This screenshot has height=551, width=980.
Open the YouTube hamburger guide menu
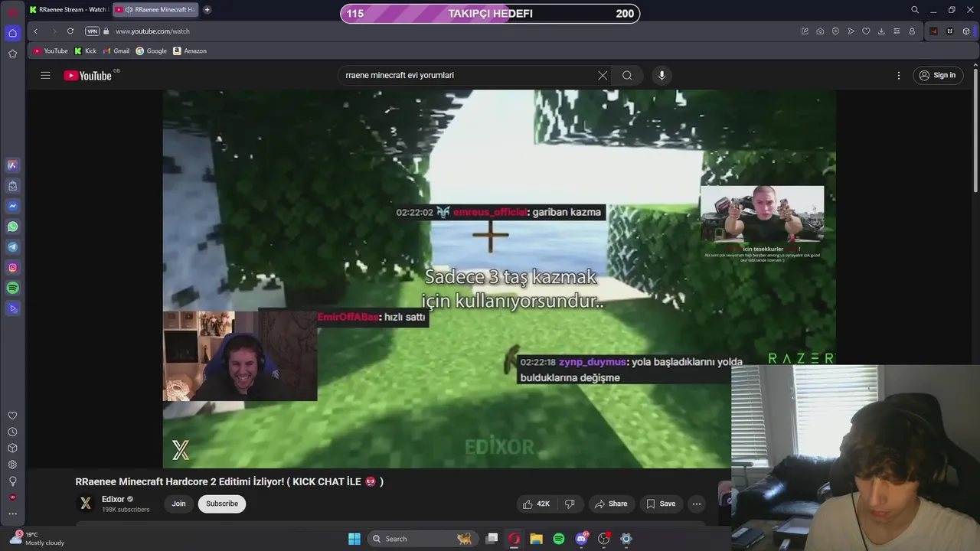pos(45,75)
